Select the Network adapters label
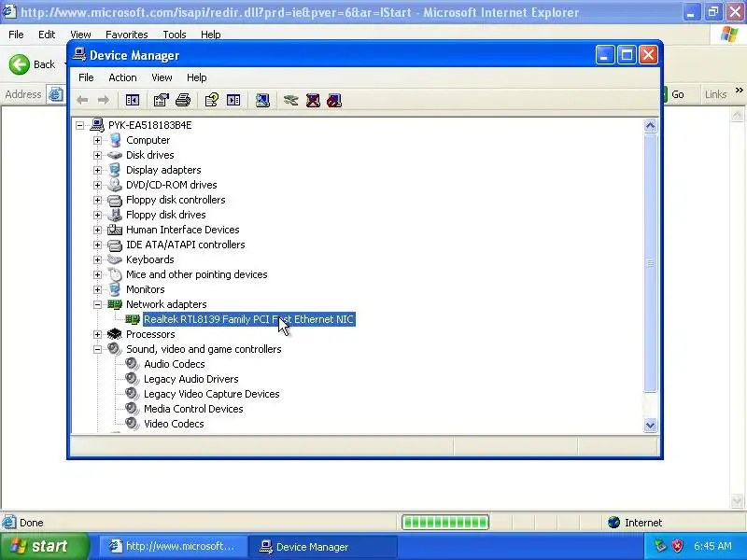This screenshot has width=747, height=560. 166,304
